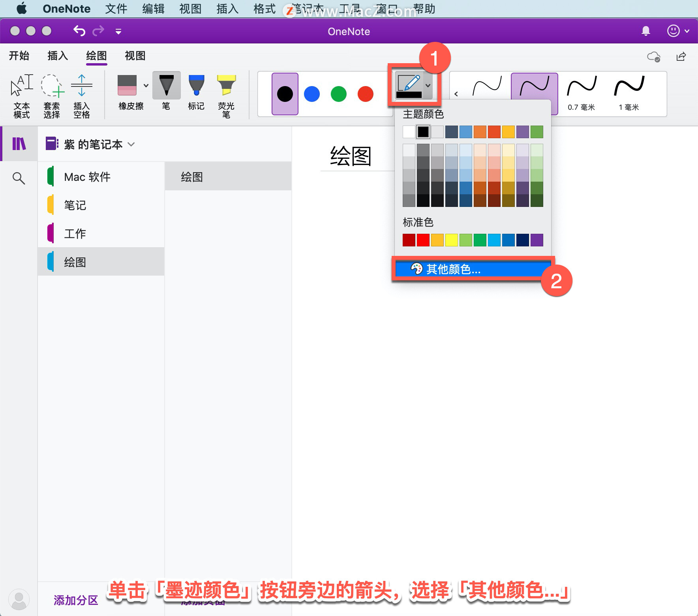
Task: Open the Quick Access toolbar customize arrow
Action: [x=118, y=31]
